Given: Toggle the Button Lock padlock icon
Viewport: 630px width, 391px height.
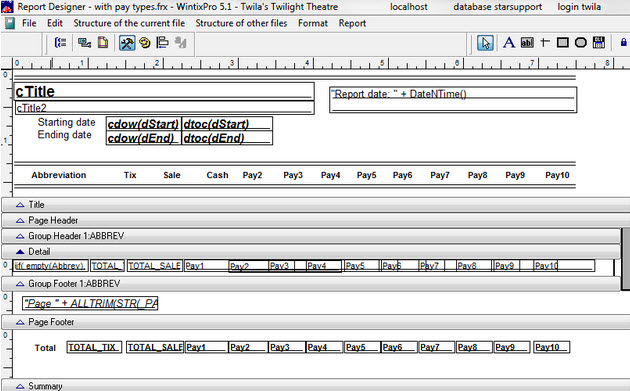Looking at the screenshot, I should tap(624, 43).
